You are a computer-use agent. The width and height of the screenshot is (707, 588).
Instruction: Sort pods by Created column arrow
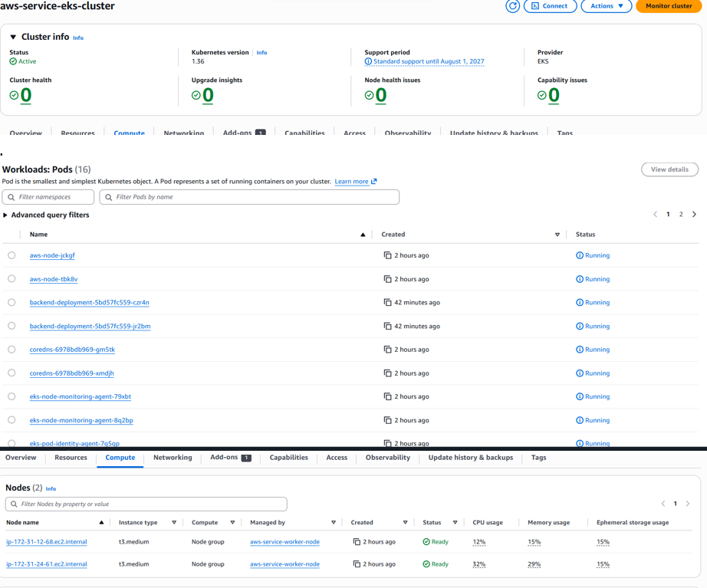click(x=557, y=235)
